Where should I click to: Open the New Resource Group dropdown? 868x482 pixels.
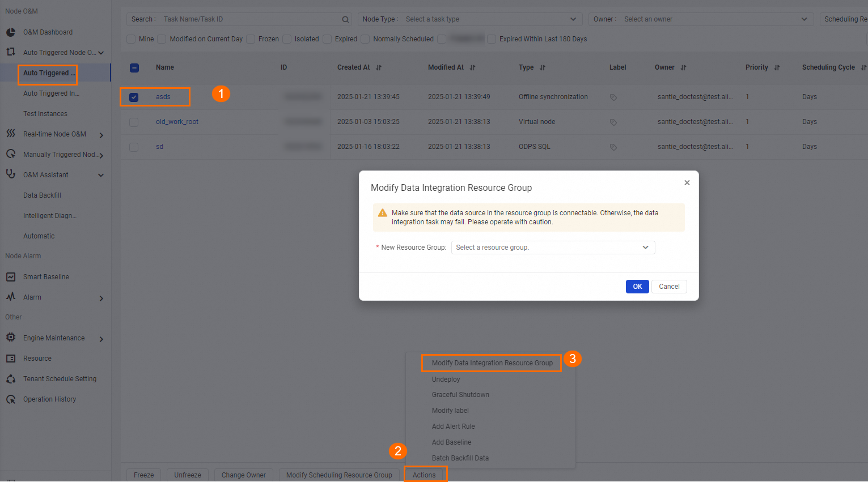[x=553, y=248]
